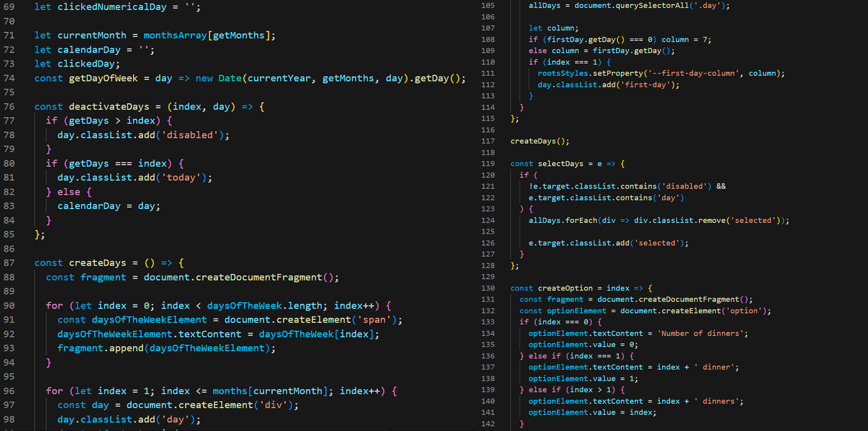The height and width of the screenshot is (431, 868).
Task: Click the 'disabled' string on line 78
Action: [190, 135]
